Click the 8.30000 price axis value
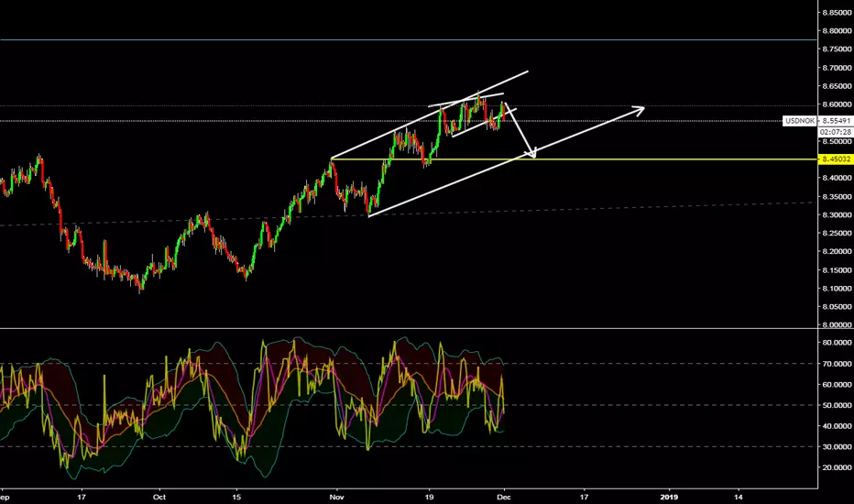Screen dimensions: 854x504 (x=838, y=214)
